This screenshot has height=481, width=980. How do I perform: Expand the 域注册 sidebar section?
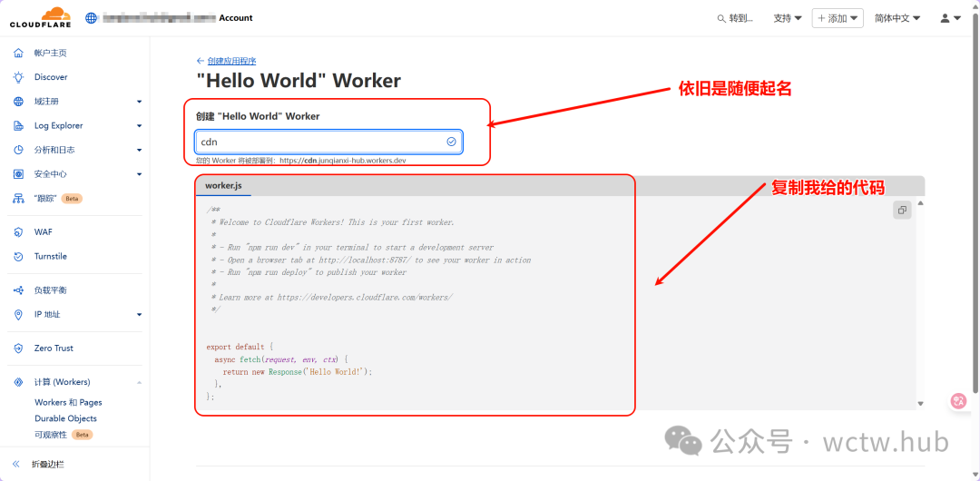139,102
